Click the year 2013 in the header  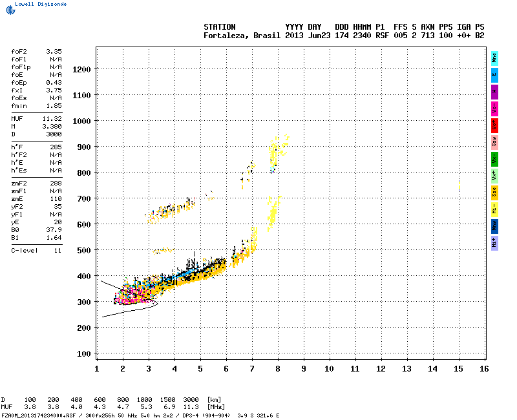coord(294,36)
